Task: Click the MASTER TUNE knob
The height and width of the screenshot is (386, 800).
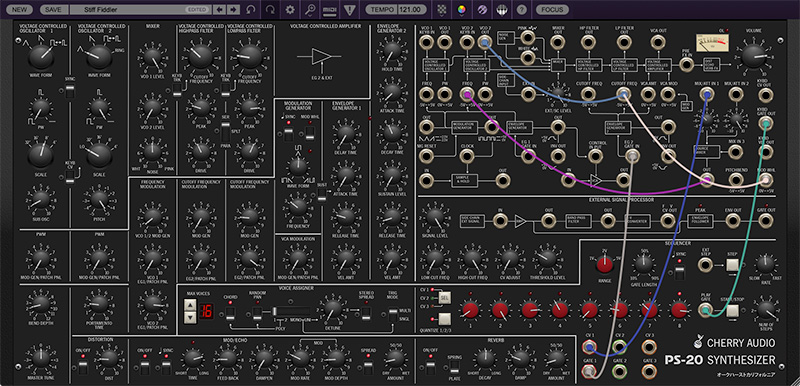Action: coord(41,359)
